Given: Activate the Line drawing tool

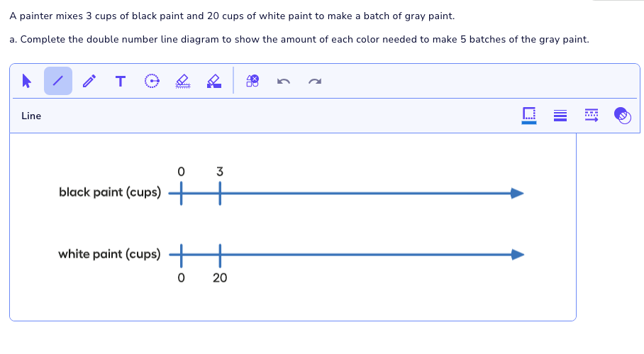Looking at the screenshot, I should pyautogui.click(x=58, y=82).
